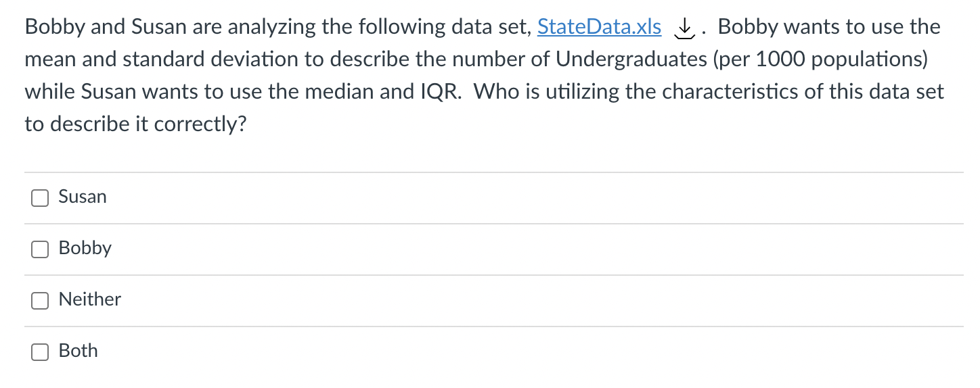Click empty space in the Both answer row
Viewport: 980px width, 388px height.
tap(541, 351)
